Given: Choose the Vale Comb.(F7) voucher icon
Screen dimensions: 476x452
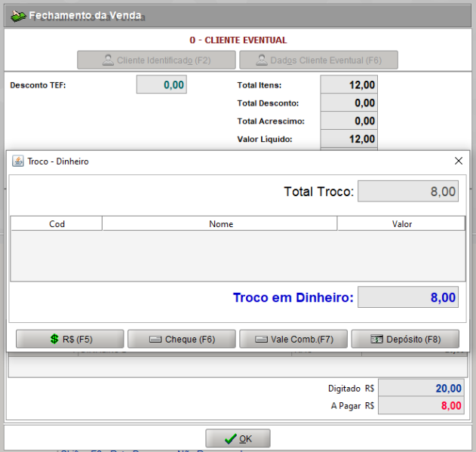Looking at the screenshot, I should click(262, 340).
